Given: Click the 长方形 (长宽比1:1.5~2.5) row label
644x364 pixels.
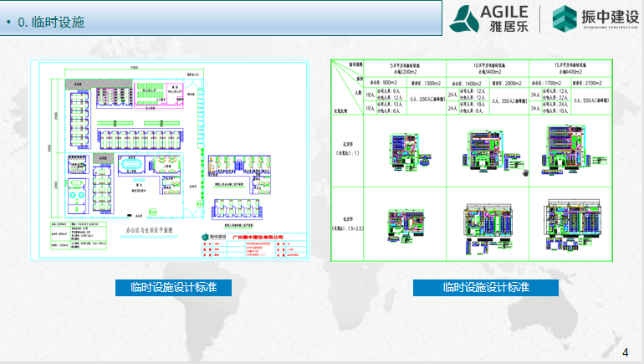Looking at the screenshot, I should [347, 224].
